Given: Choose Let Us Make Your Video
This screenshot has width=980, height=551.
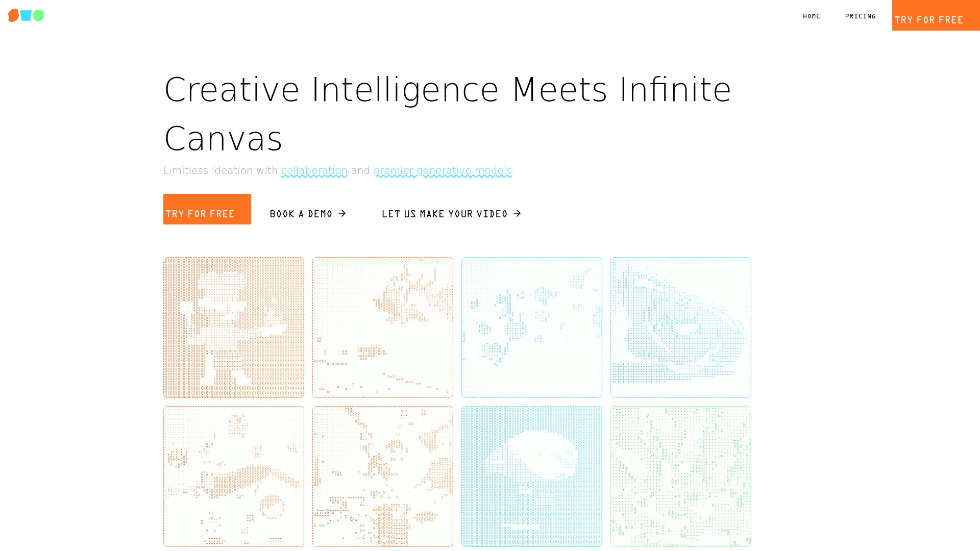Looking at the screenshot, I should click(x=445, y=214).
